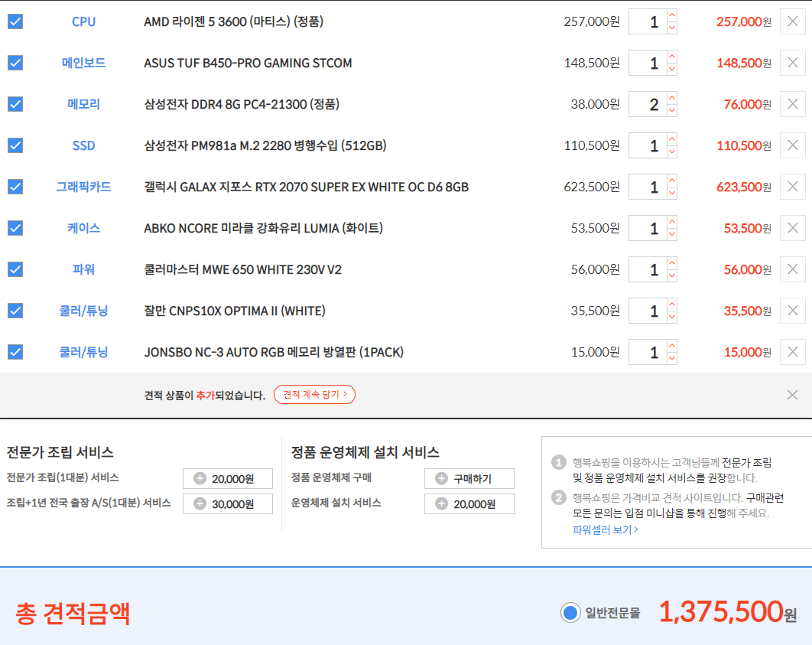812x645 pixels.
Task: Add 조립+1년 출장 A/S 30,000원 service
Action: click(228, 503)
